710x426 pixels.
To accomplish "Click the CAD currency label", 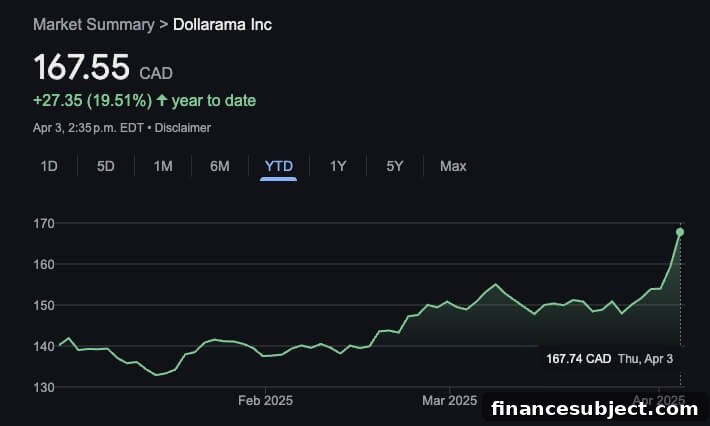I will pos(156,73).
